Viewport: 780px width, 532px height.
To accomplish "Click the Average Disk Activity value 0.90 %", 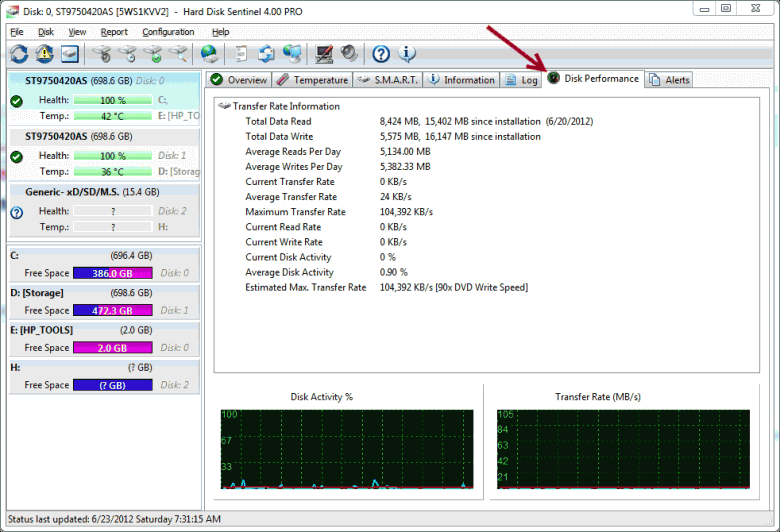I will 393,272.
